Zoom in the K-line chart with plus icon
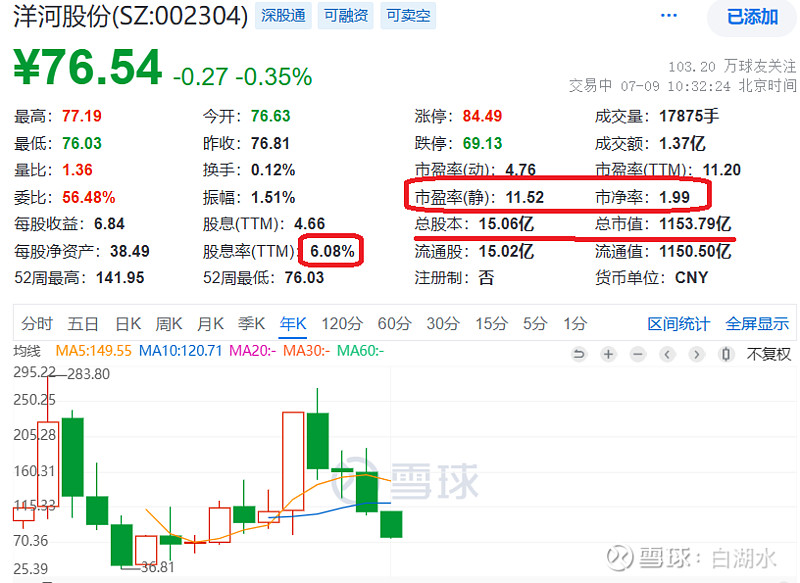 pyautogui.click(x=608, y=354)
